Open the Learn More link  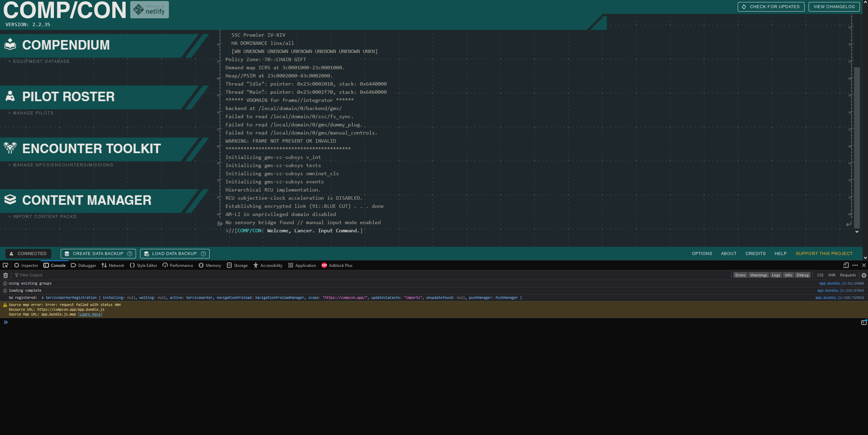(x=90, y=314)
